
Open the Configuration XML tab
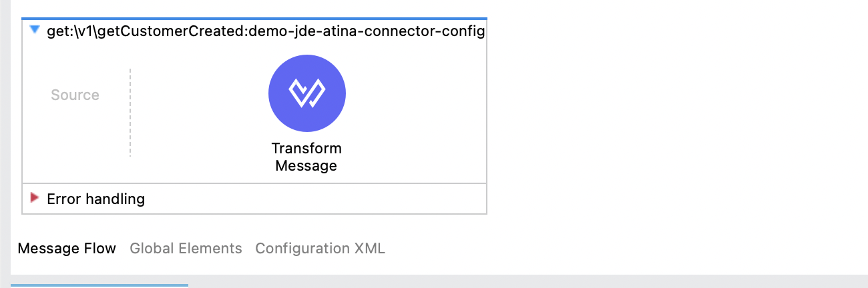(x=320, y=249)
